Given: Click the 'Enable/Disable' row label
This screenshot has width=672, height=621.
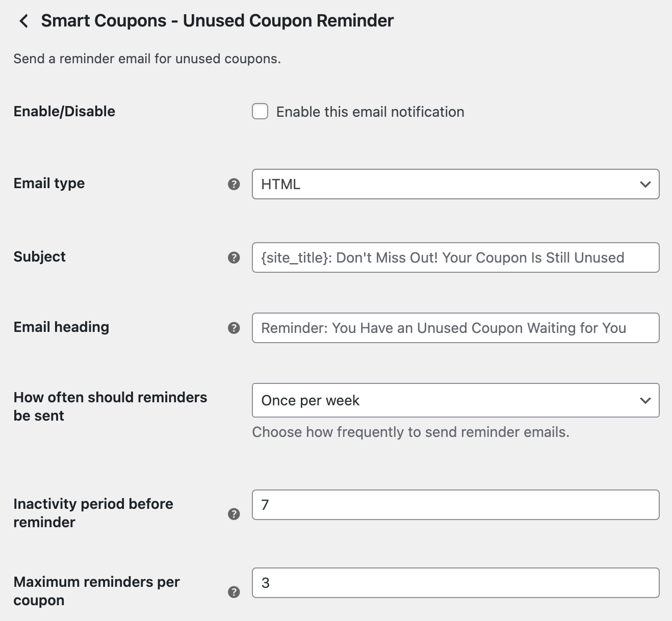Looking at the screenshot, I should coord(64,111).
